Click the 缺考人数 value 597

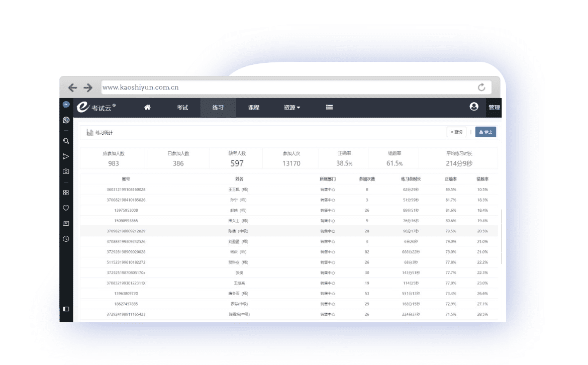point(237,163)
